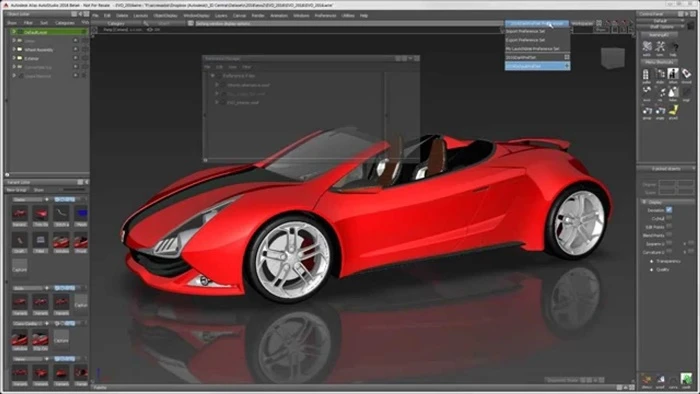
Task: Click the view cube in viewport corner
Action: 612,58
